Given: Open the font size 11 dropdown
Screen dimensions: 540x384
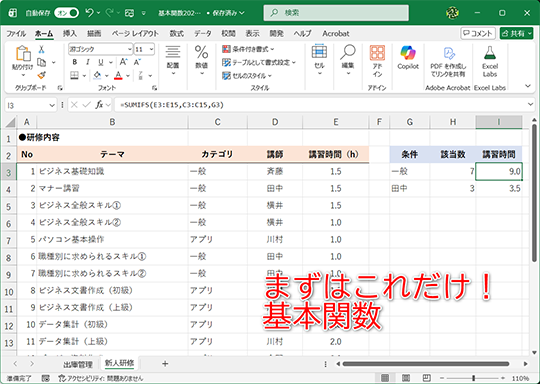Looking at the screenshot, I should click(x=151, y=49).
